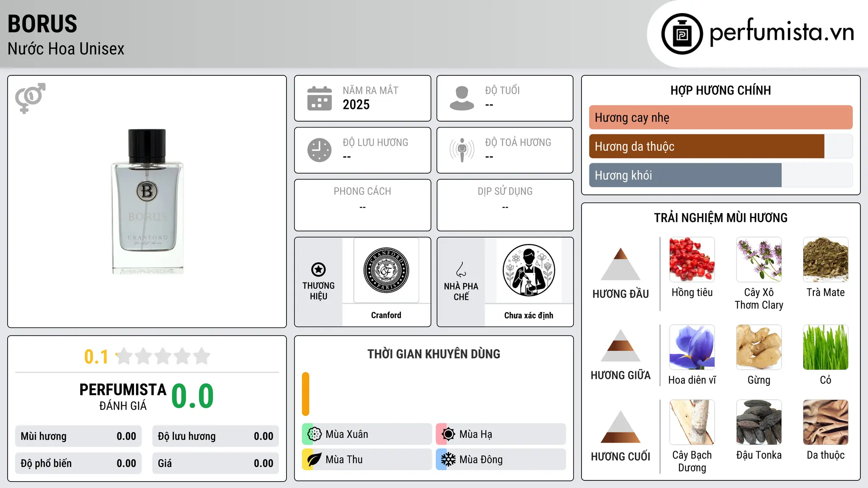Click the Chưa xác định perfumer label

point(529,315)
